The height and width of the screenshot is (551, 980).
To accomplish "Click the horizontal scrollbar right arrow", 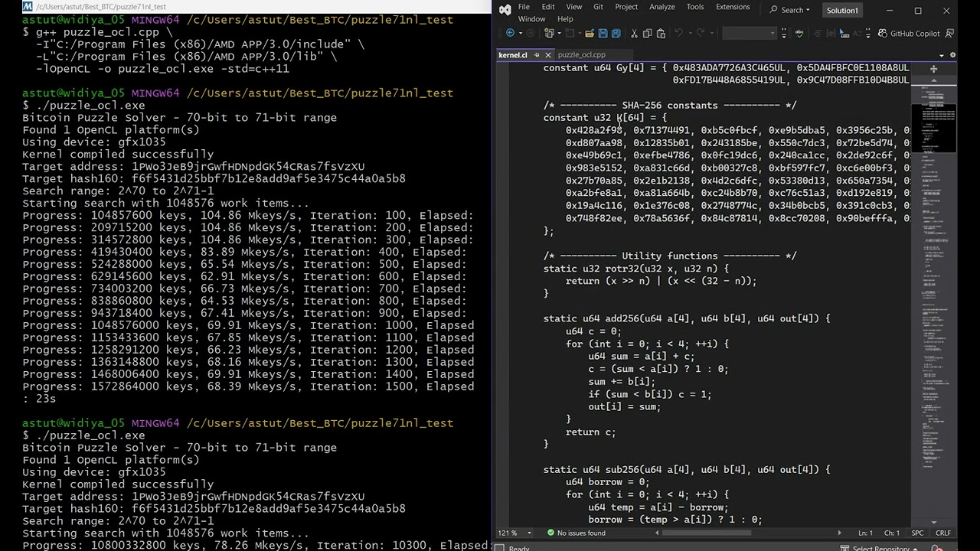I will [839, 533].
